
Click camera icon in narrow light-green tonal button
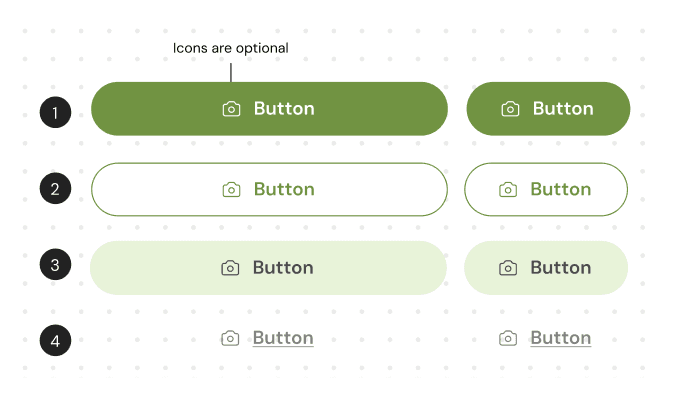point(508,268)
